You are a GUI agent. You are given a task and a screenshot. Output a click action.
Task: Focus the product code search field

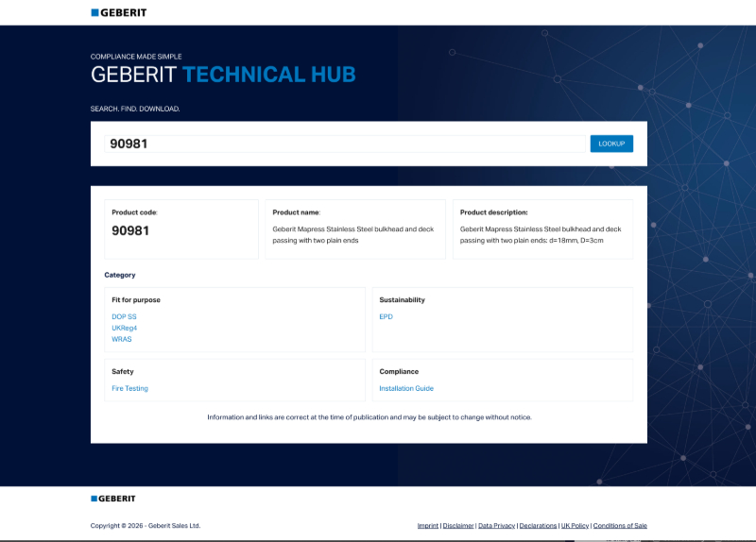pyautogui.click(x=345, y=144)
